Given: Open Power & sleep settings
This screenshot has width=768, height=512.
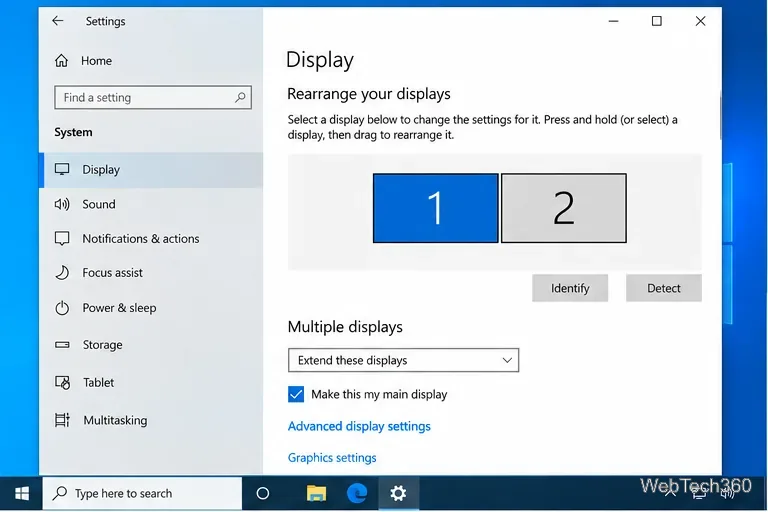Looking at the screenshot, I should [151, 308].
